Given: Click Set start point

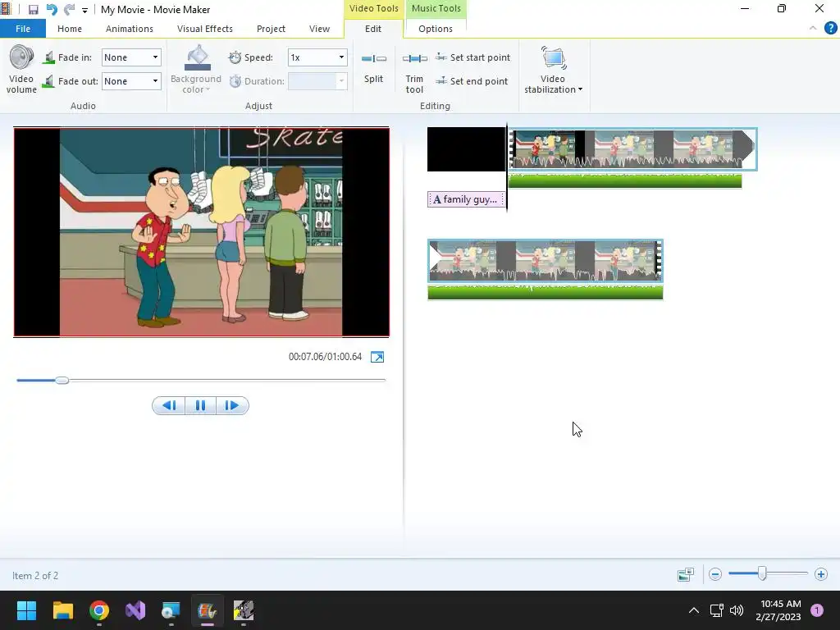Looking at the screenshot, I should 473,57.
